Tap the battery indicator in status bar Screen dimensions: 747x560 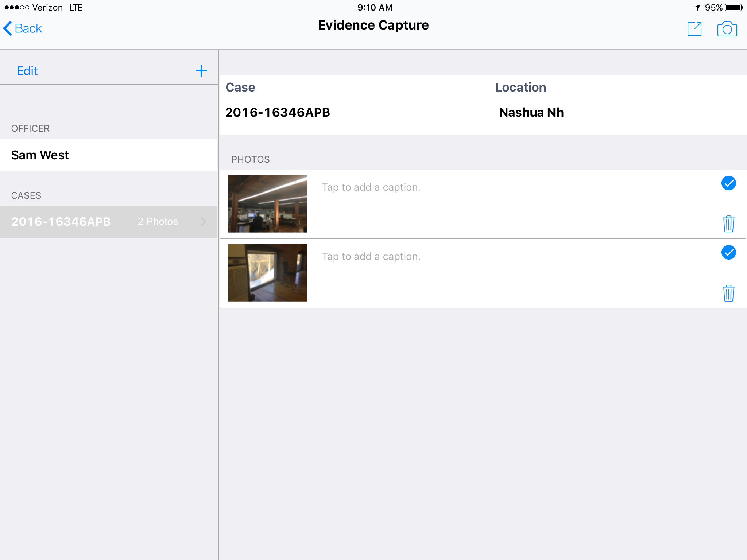point(734,7)
